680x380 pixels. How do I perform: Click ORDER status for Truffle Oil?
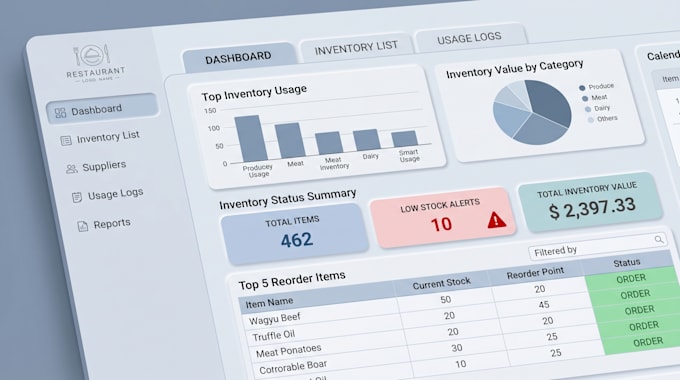635,295
